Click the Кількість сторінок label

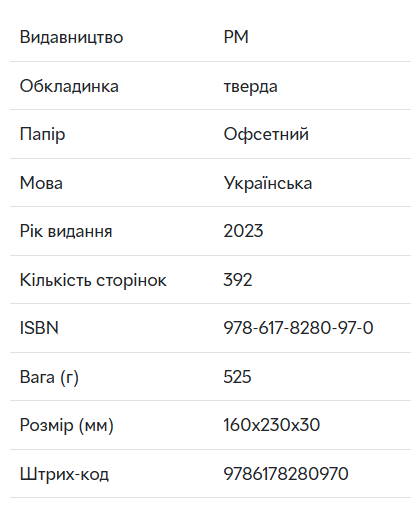[93, 280]
